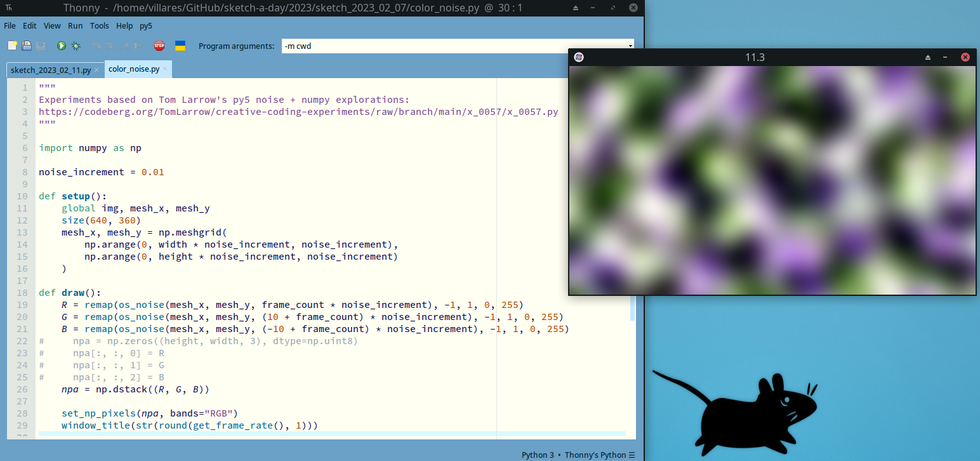The width and height of the screenshot is (980, 461).
Task: Click the Thonny title bar app icon
Action: coord(9,8)
